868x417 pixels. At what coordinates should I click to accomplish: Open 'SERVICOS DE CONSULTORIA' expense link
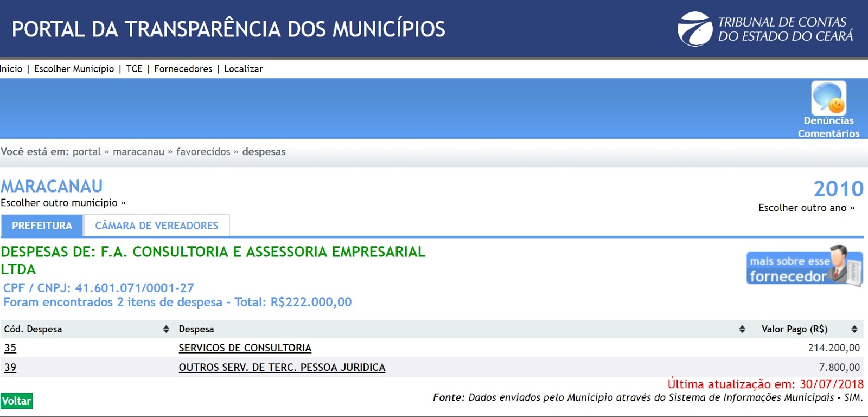click(x=245, y=348)
